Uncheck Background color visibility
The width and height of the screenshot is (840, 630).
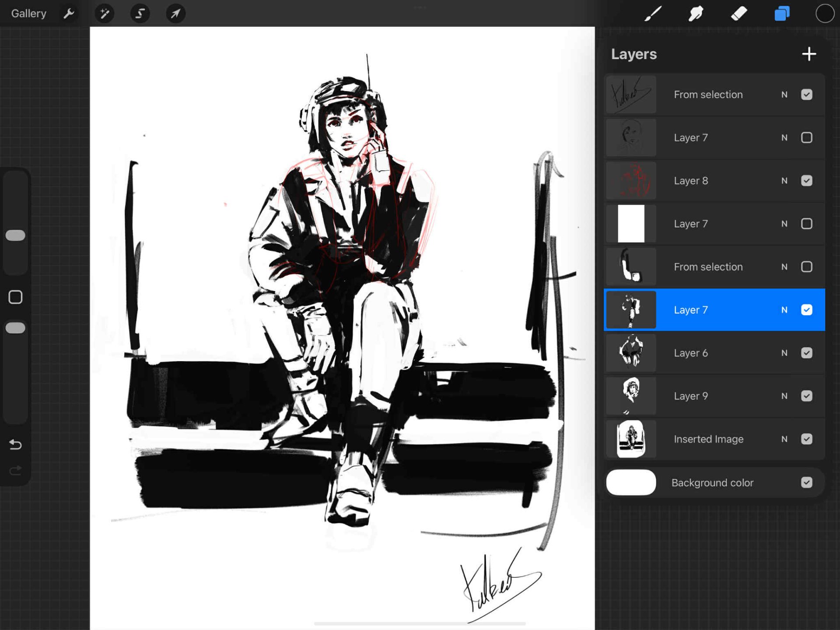[806, 482]
